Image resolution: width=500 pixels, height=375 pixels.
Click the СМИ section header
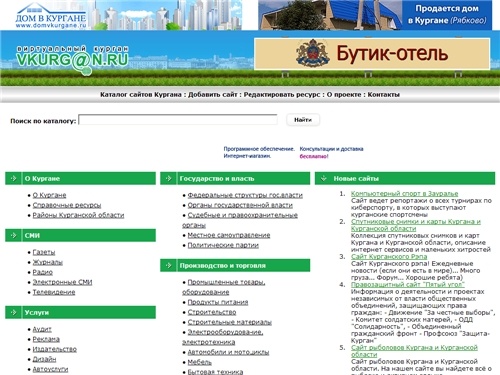(x=80, y=235)
